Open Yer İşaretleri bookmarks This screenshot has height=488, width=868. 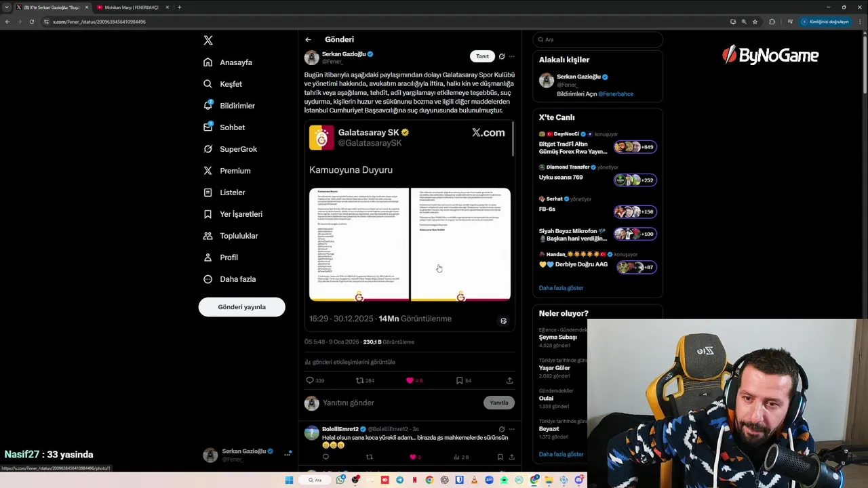coord(233,214)
